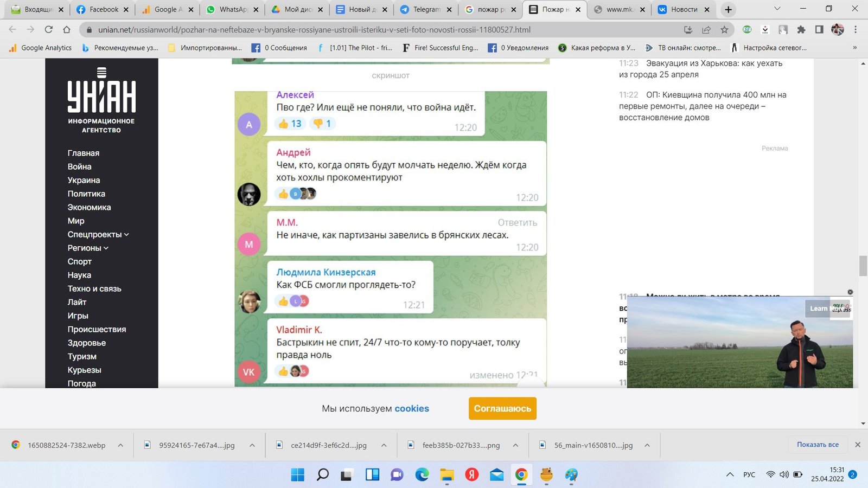This screenshot has height=488, width=868.
Task: Open the Yandex browser from taskbar
Action: pyautogui.click(x=471, y=475)
